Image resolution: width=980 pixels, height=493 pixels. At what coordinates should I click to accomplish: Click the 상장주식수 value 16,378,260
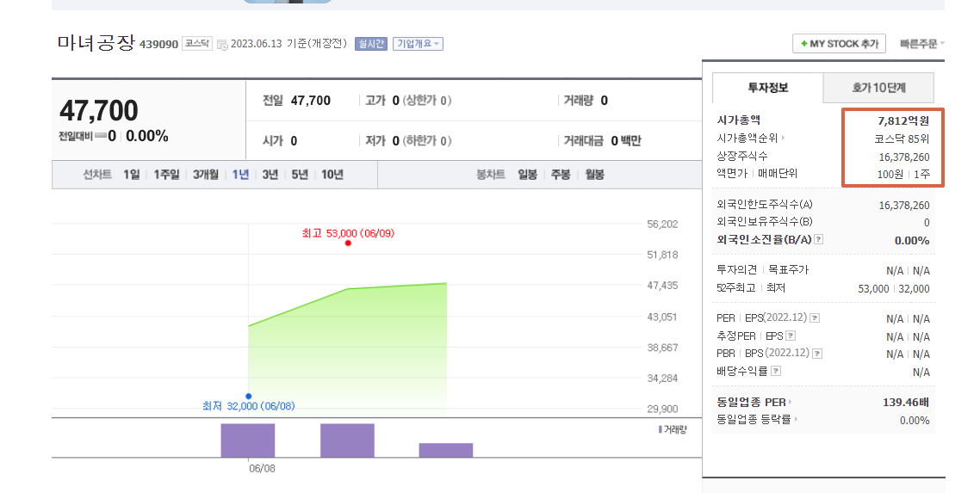903,157
